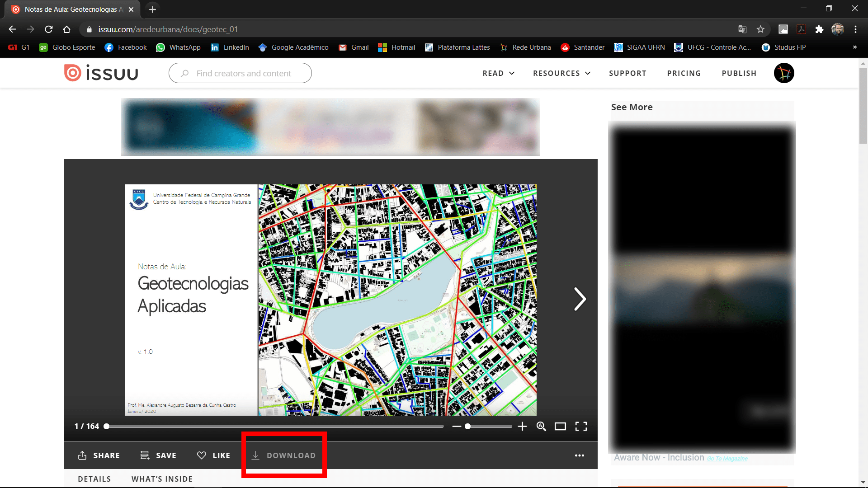Select the zoom-in magnifier icon
The width and height of the screenshot is (868, 488).
point(541,426)
